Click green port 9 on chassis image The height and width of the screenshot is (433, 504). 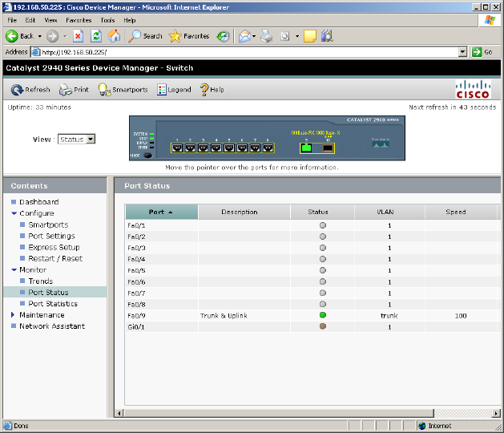[x=306, y=148]
